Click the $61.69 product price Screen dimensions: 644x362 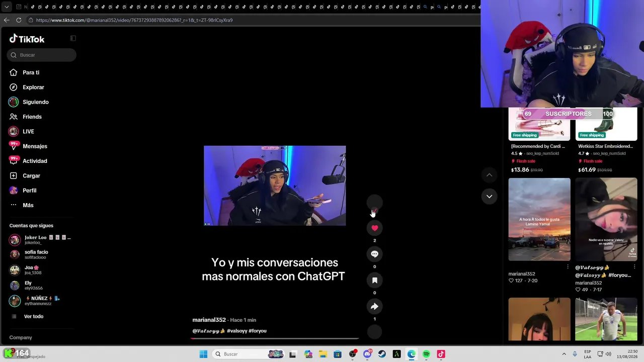pyautogui.click(x=587, y=170)
